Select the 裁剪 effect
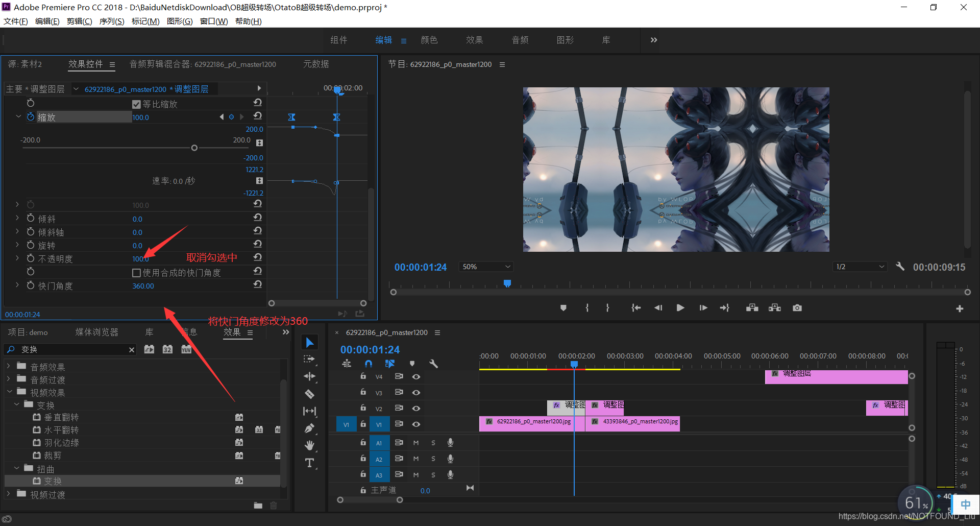Image resolution: width=980 pixels, height=526 pixels. [x=53, y=455]
